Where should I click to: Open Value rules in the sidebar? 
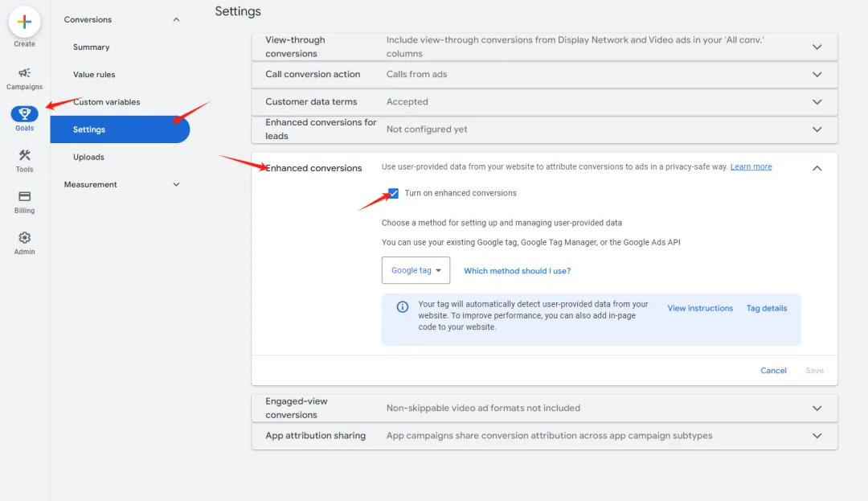(x=94, y=74)
